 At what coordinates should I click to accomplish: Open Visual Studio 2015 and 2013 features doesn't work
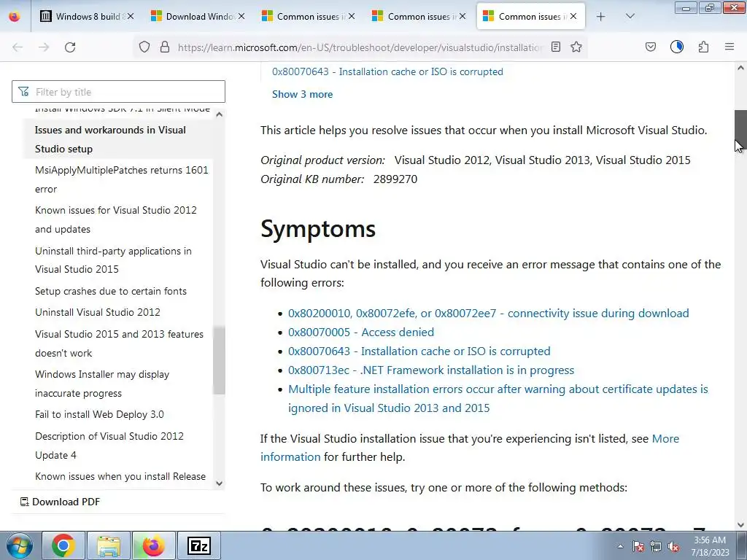119,343
